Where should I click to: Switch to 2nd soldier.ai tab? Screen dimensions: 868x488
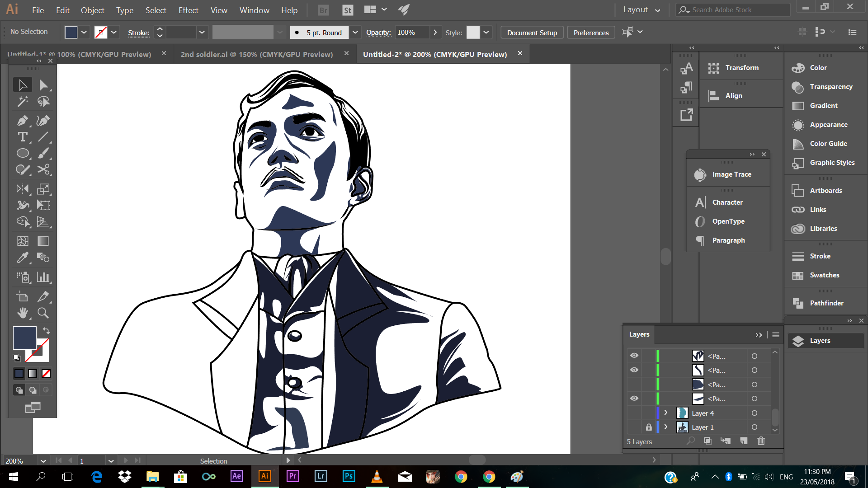[x=257, y=54]
